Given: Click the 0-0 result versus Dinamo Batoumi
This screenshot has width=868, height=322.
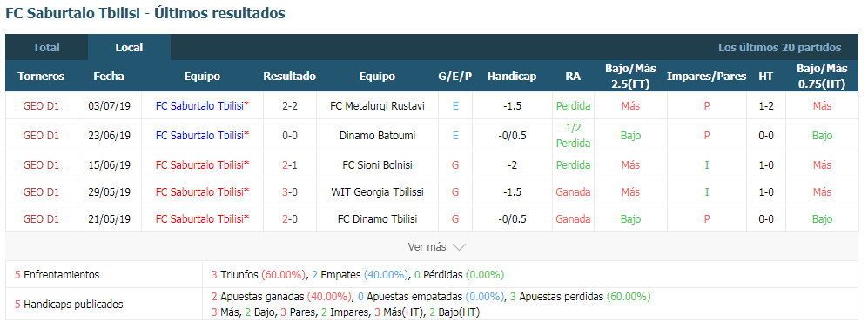Looking at the screenshot, I should pos(290,136).
